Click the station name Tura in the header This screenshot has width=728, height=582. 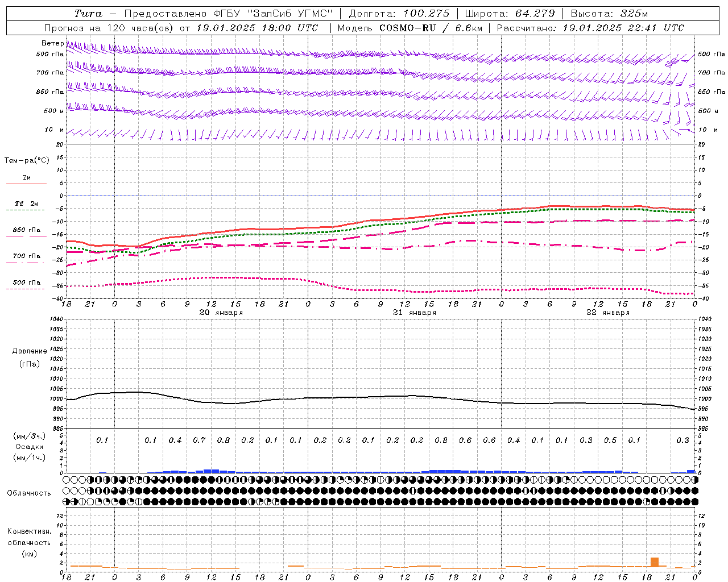pyautogui.click(x=88, y=14)
